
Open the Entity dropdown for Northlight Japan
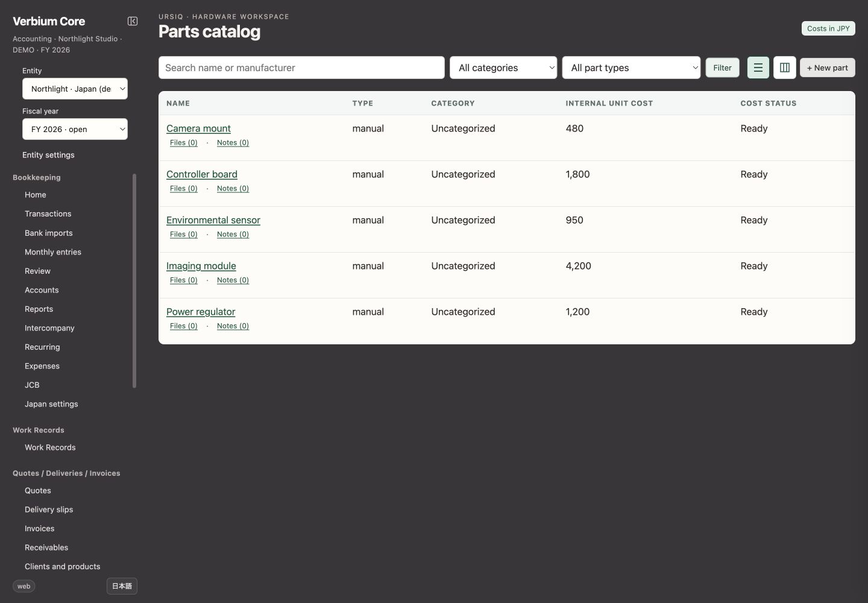(x=75, y=89)
